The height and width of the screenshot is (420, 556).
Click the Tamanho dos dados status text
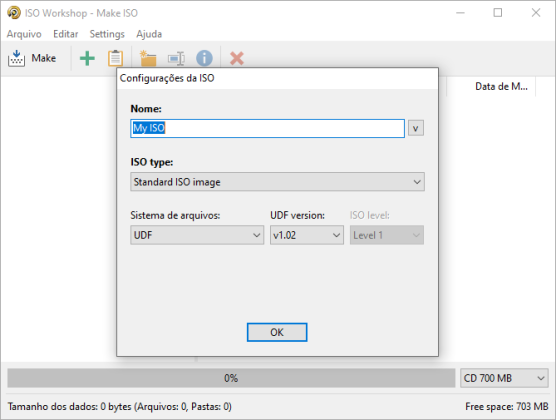[x=120, y=407]
